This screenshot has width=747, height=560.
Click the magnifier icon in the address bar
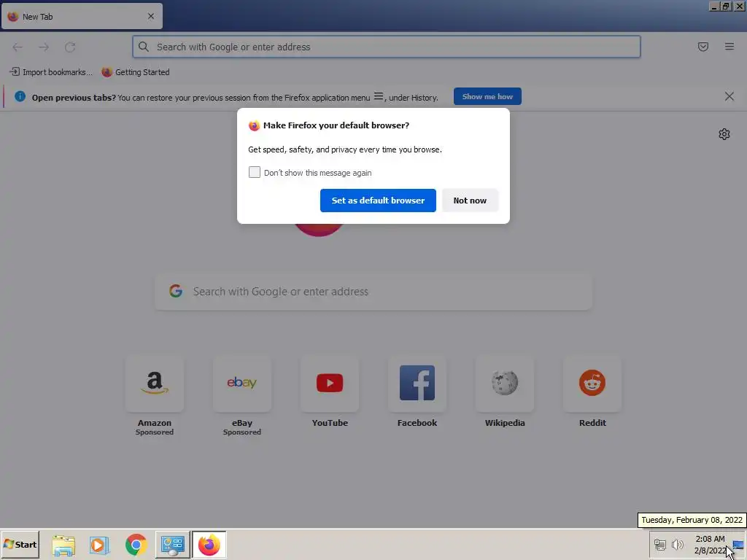144,47
